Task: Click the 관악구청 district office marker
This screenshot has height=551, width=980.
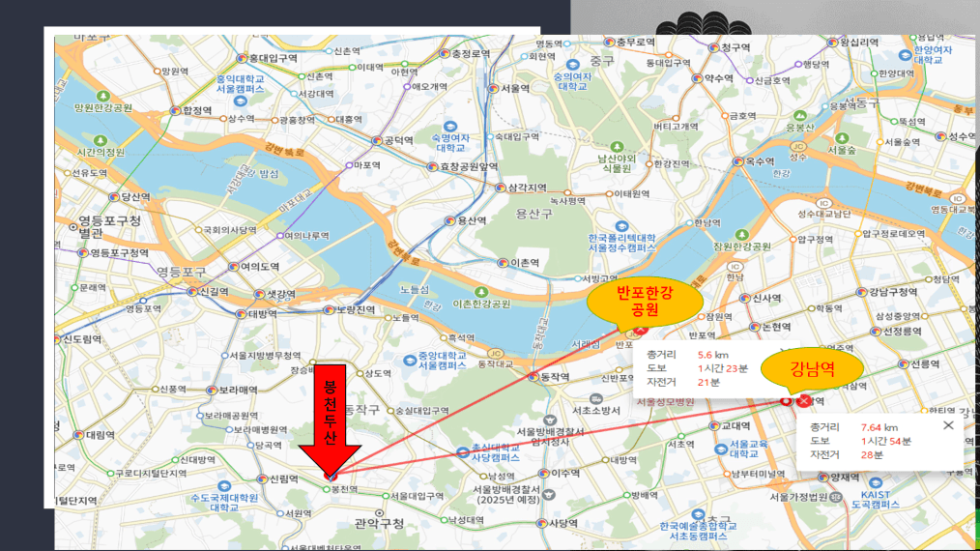Action: pyautogui.click(x=380, y=513)
